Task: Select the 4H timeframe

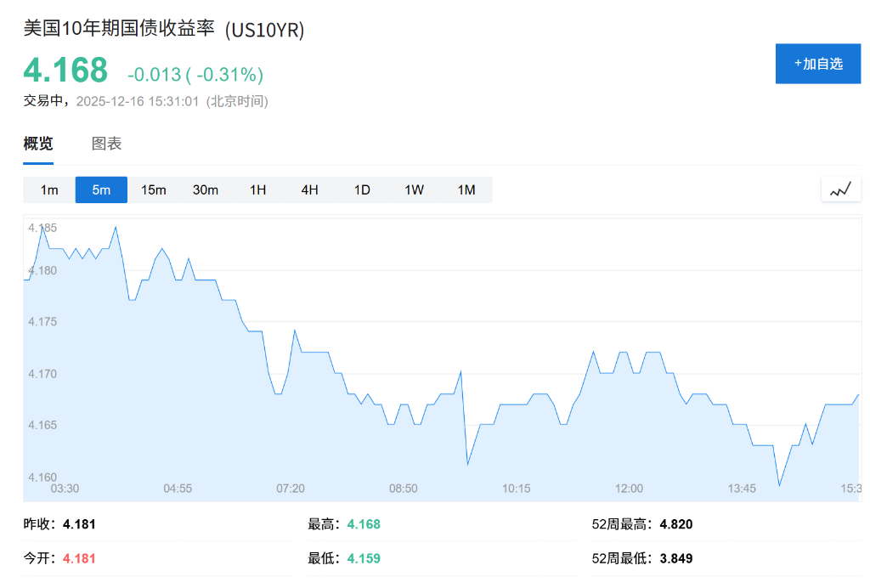Action: coord(309,189)
